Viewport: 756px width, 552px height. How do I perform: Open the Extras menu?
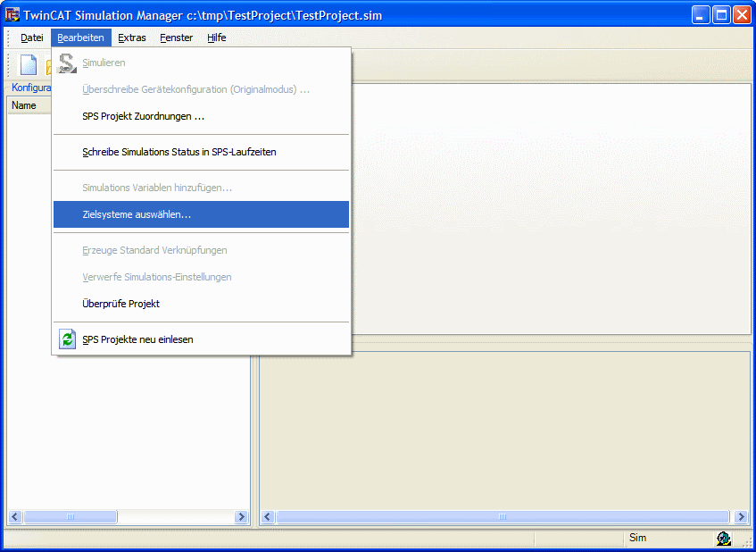pyautogui.click(x=132, y=38)
